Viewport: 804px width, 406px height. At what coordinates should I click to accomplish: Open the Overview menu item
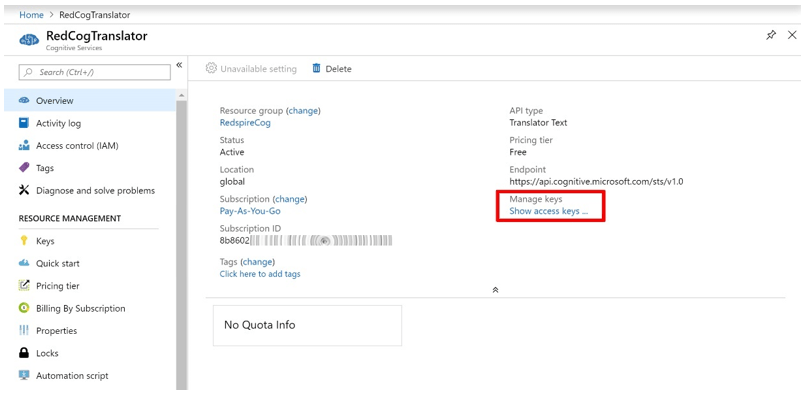click(x=90, y=100)
